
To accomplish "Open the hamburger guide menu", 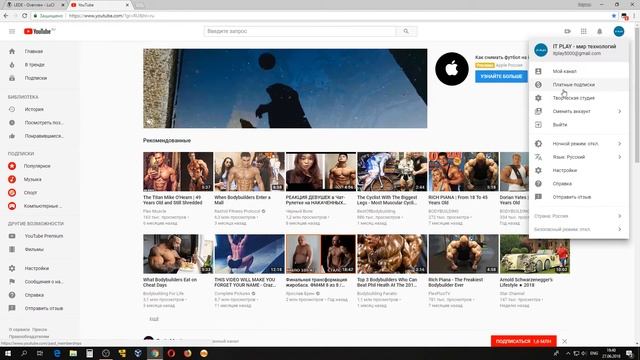I will click(12, 31).
